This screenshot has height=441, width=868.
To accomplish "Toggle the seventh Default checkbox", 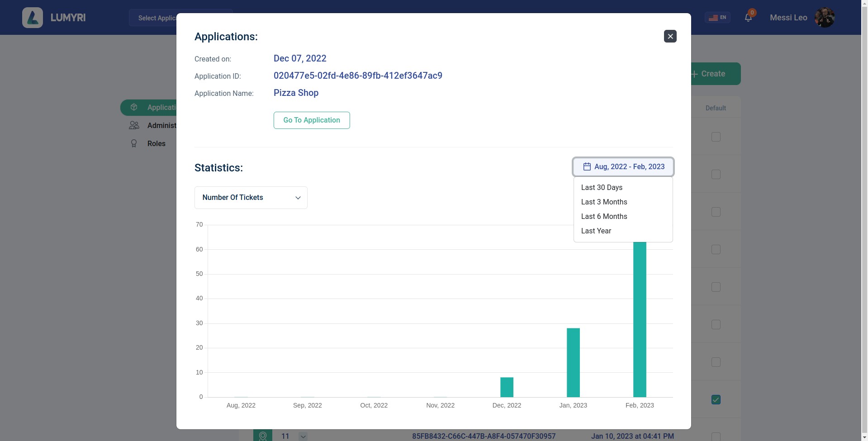I will click(x=716, y=362).
